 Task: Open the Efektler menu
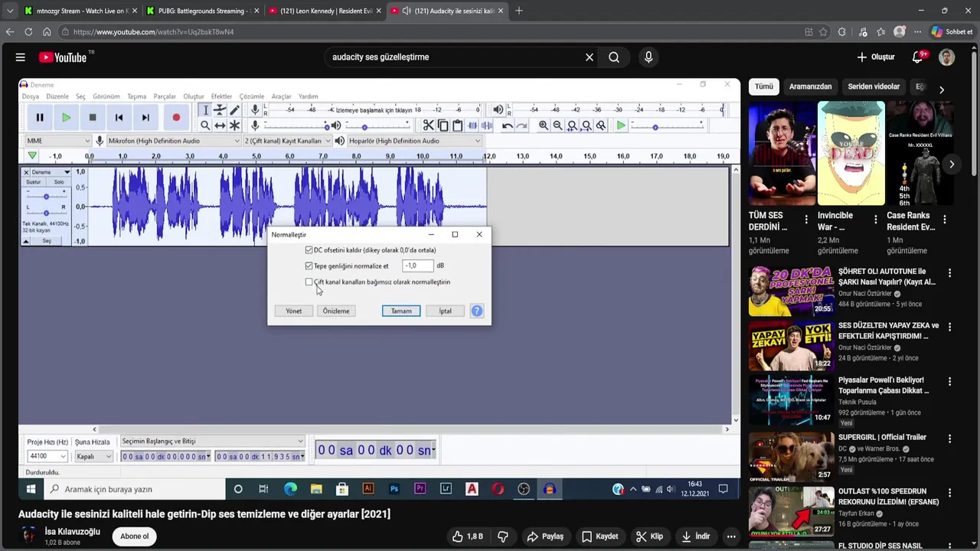pyautogui.click(x=221, y=96)
